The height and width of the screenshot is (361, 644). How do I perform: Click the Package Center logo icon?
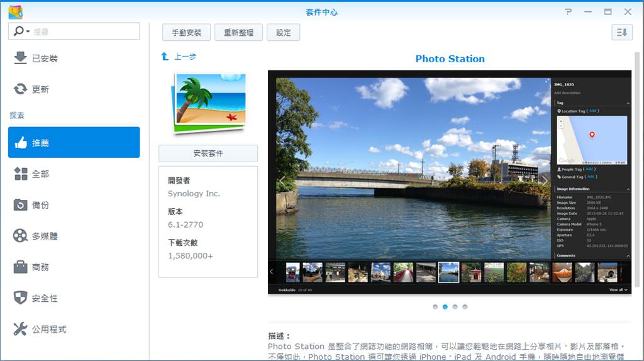(x=15, y=12)
